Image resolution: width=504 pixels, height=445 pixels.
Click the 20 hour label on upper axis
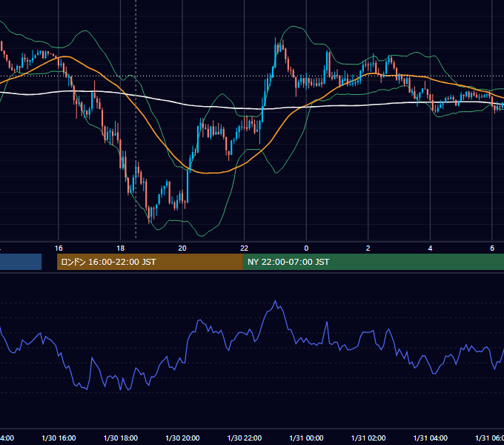(182, 248)
